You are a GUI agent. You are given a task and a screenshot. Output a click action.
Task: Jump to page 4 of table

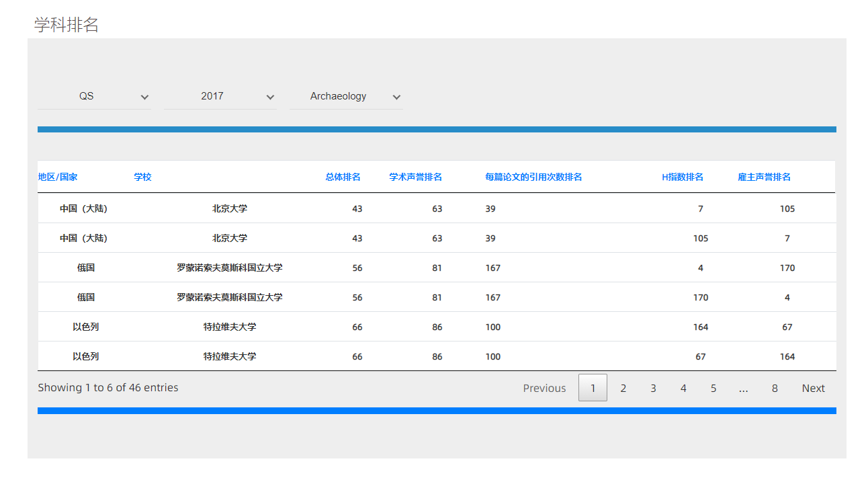point(683,388)
